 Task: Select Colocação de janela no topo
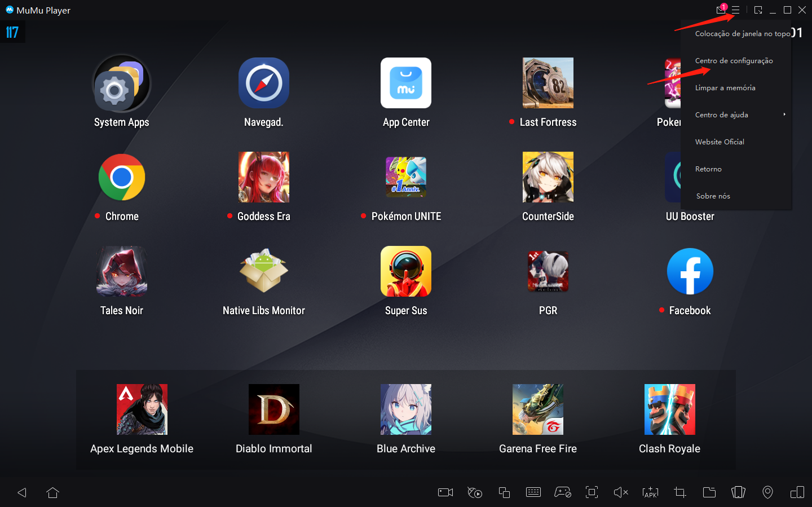[x=743, y=34]
